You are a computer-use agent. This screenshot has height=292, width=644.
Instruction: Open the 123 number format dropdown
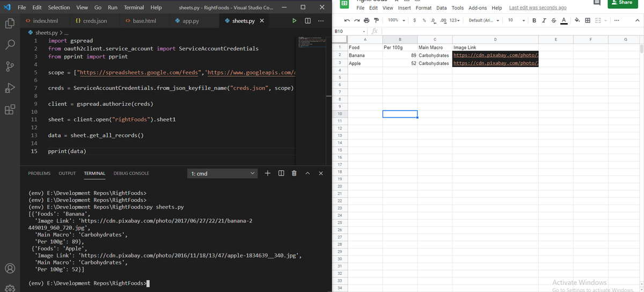(x=455, y=20)
